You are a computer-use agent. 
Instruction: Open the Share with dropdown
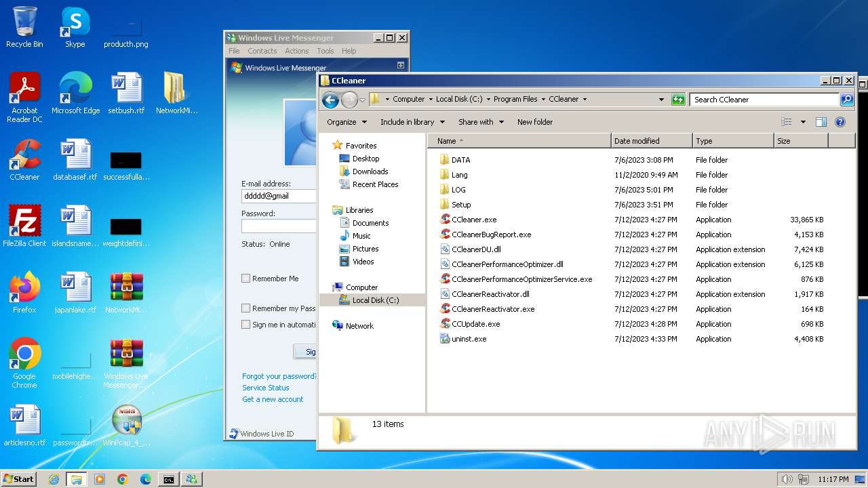481,122
